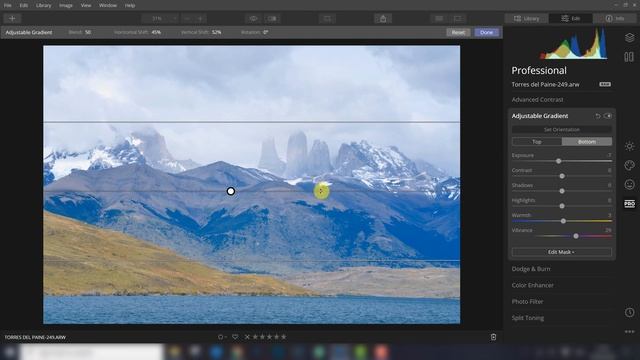
Task: Open Portrait tools face icon
Action: click(629, 184)
